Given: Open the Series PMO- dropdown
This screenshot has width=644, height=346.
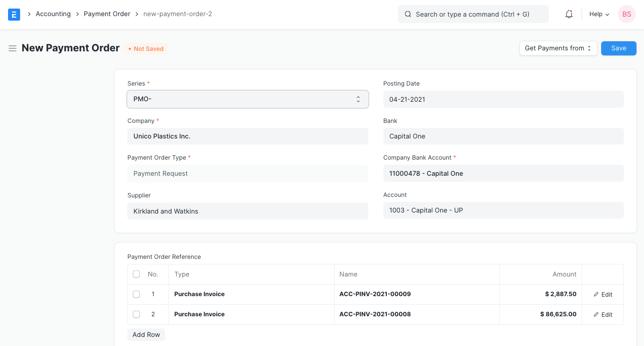Looking at the screenshot, I should (x=248, y=99).
